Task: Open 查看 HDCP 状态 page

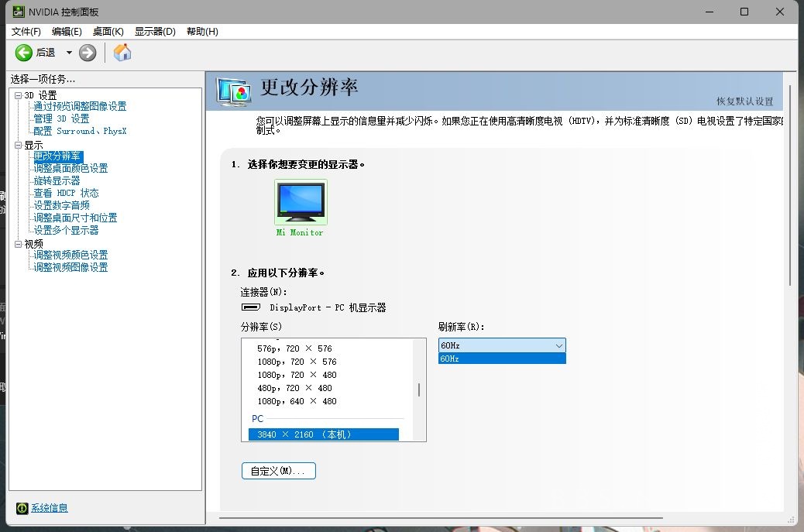Action: point(65,192)
